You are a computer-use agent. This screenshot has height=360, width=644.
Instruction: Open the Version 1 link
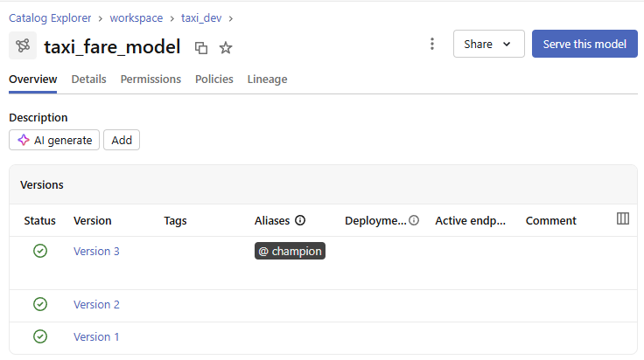pos(96,337)
